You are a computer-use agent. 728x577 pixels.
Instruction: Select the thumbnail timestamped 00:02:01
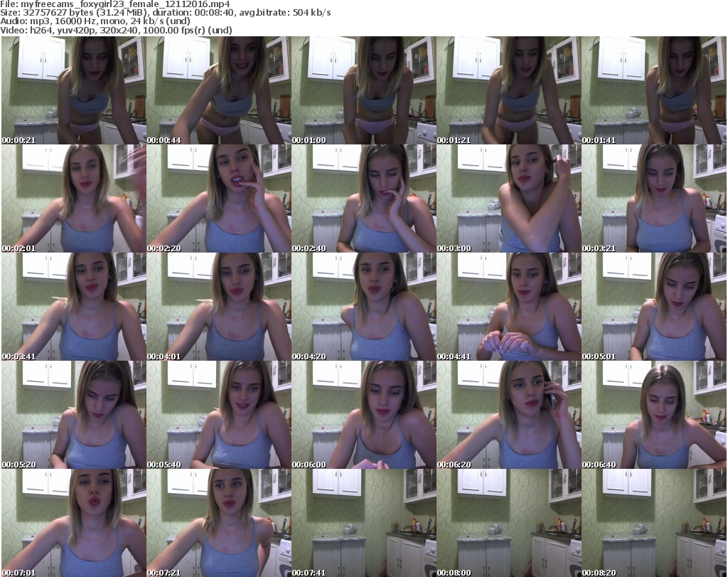pyautogui.click(x=73, y=198)
